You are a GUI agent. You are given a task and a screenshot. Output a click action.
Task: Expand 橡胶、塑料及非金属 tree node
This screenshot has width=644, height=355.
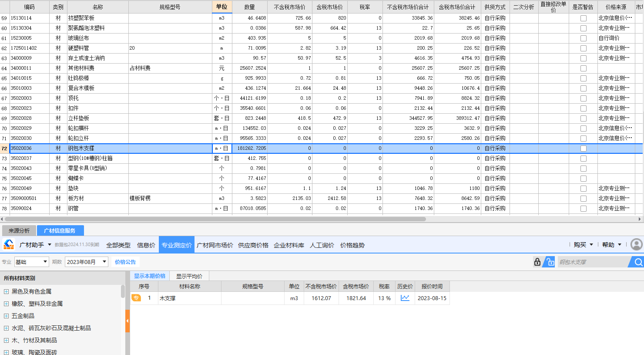pos(6,304)
